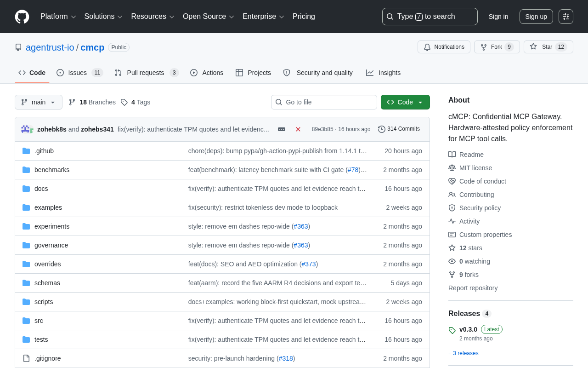The height and width of the screenshot is (368, 588).
Task: Switch to the Issues tab
Action: pyautogui.click(x=80, y=73)
